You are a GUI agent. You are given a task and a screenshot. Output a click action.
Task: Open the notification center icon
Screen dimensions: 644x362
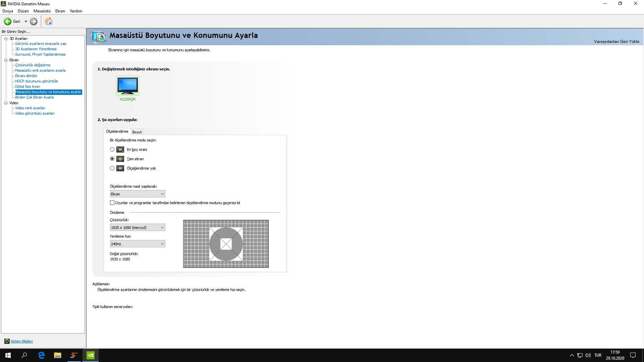(633, 355)
